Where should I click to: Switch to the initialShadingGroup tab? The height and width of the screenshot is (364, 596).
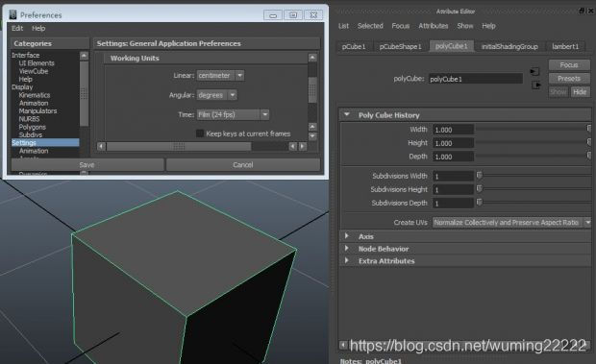coord(509,47)
